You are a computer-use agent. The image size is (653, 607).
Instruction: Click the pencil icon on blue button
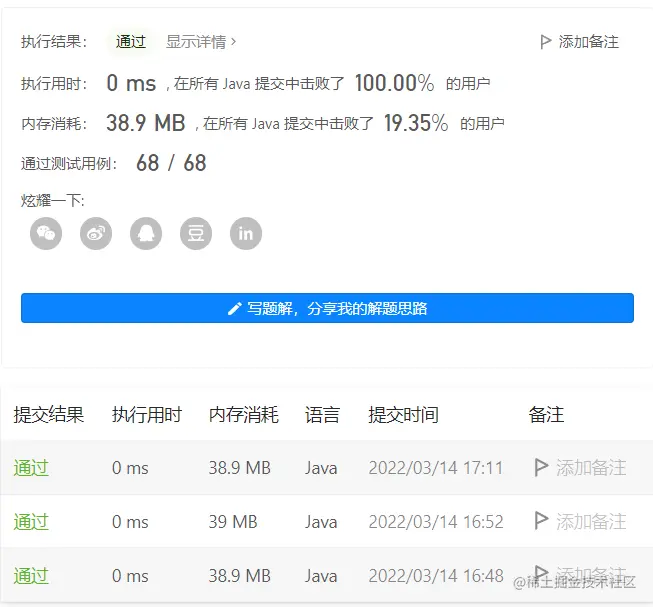click(234, 308)
